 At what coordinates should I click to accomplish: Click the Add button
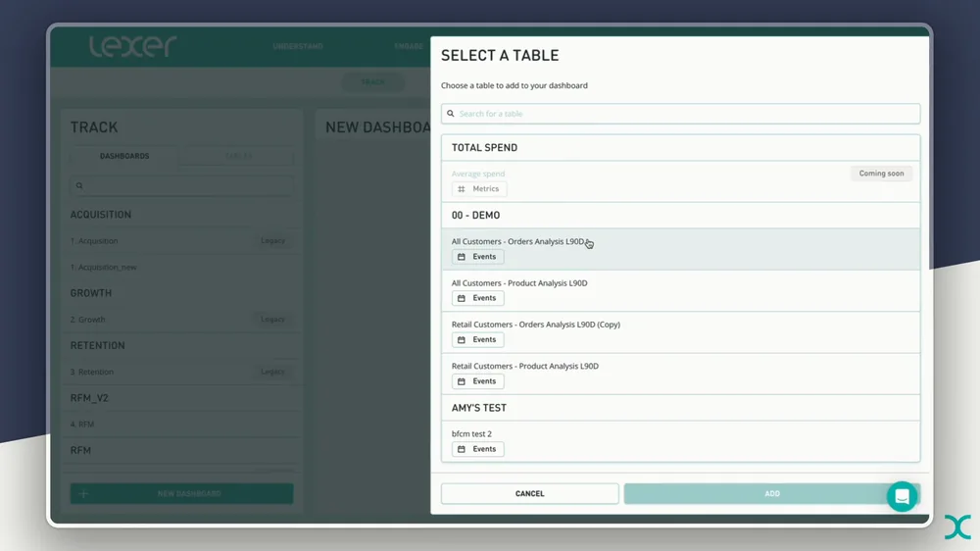click(x=772, y=493)
